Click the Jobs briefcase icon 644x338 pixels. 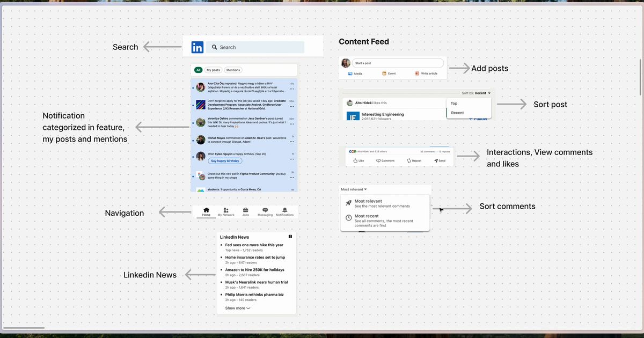click(245, 209)
